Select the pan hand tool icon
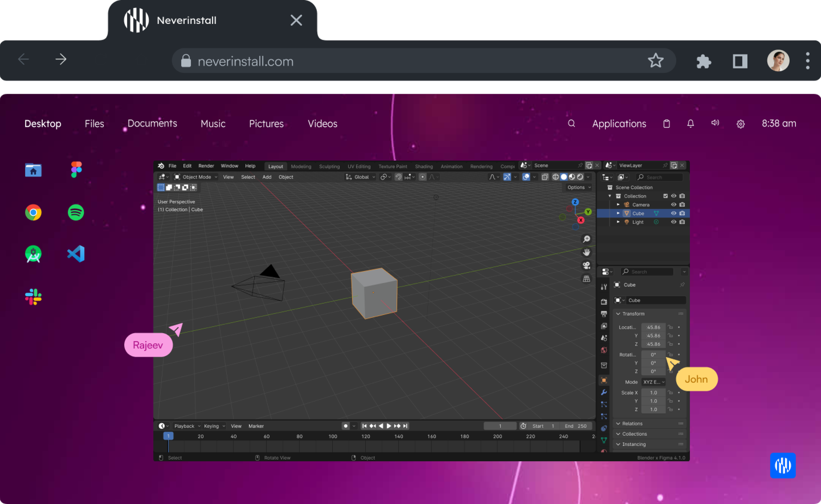Image resolution: width=821 pixels, height=504 pixels. 587,252
